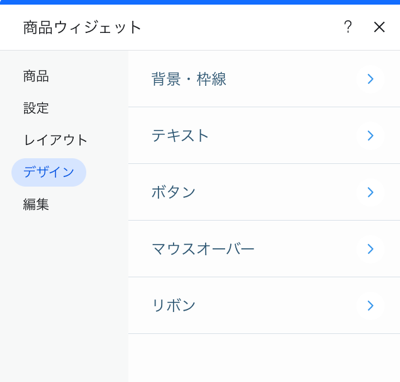Screen dimensions: 400x382
Task: Click the 商品ウィジェット panel title
Action: pos(82,27)
